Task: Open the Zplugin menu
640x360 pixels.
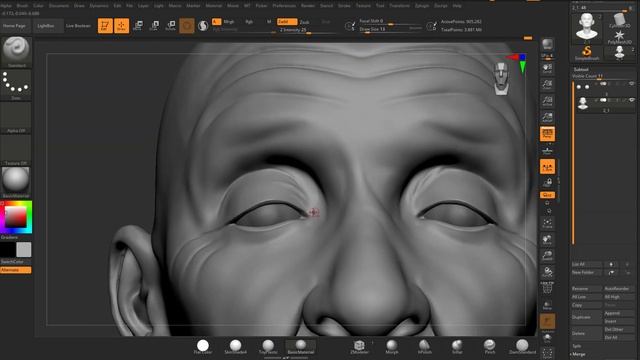Action: [422, 6]
